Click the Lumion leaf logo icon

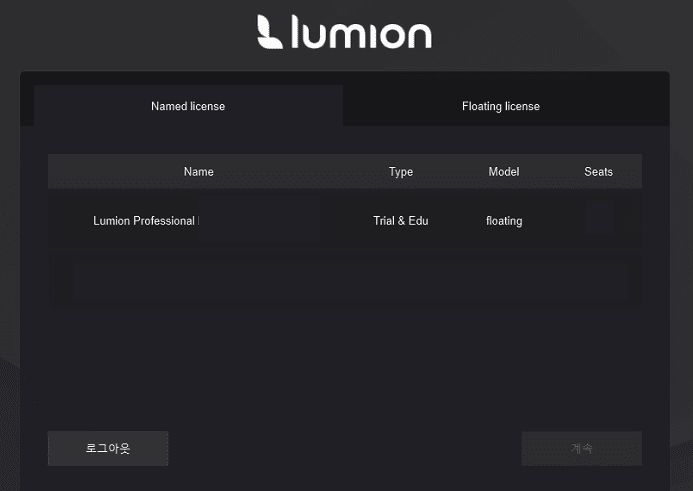(272, 32)
